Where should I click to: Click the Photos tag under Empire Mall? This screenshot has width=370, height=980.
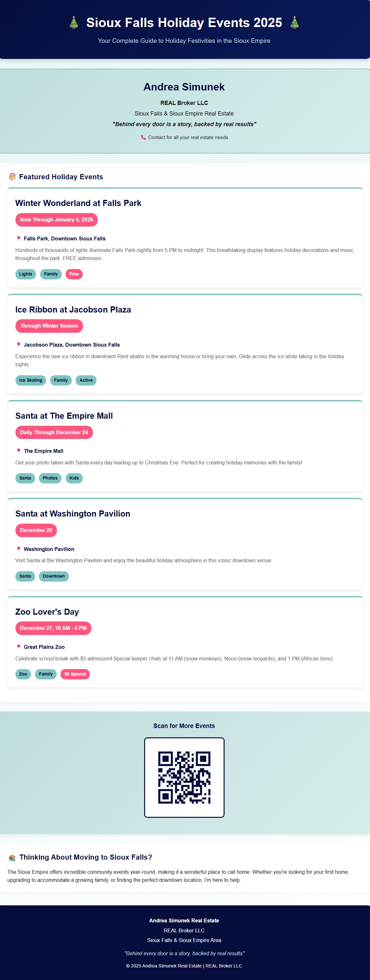(50, 478)
